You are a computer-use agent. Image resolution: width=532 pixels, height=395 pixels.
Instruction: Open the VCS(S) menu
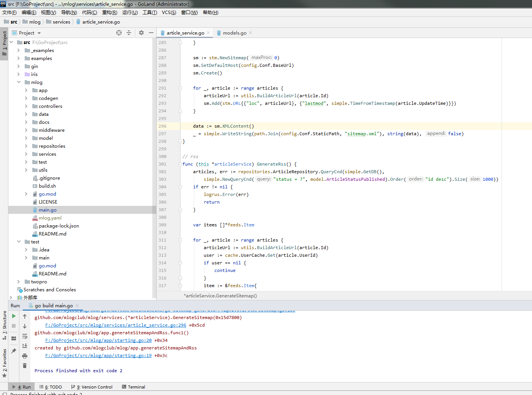pyautogui.click(x=169, y=13)
